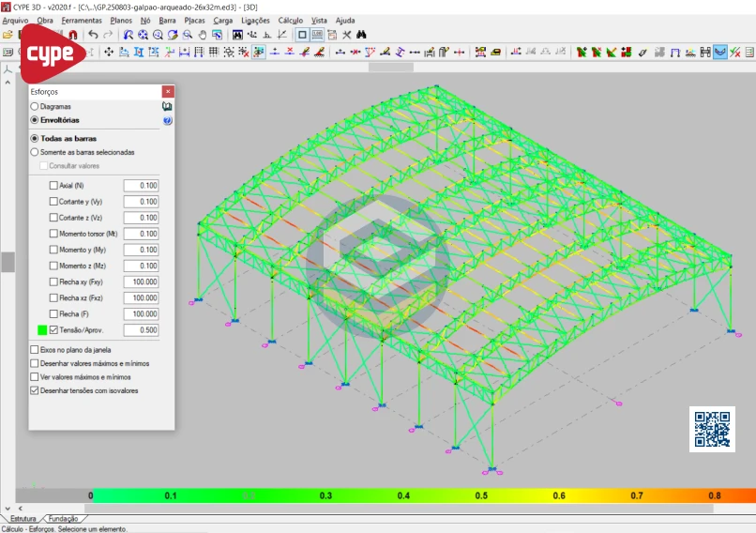Uncheck Desenhar tensões com isovalores

tap(35, 390)
